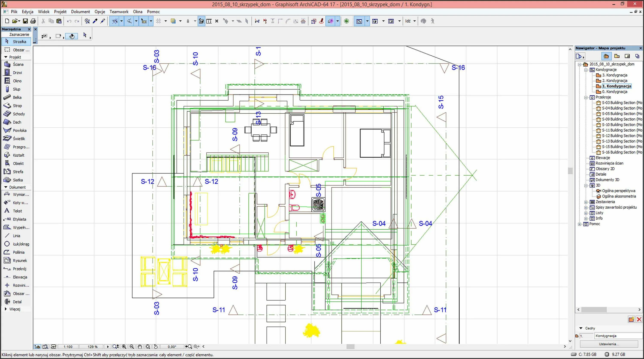Toggle the rotated rectangle selection method

click(x=71, y=36)
